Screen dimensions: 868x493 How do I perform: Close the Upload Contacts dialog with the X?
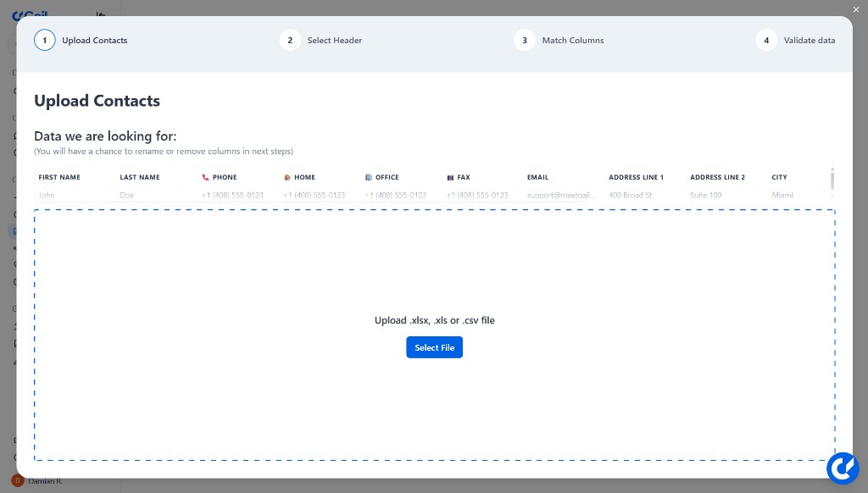pos(856,9)
